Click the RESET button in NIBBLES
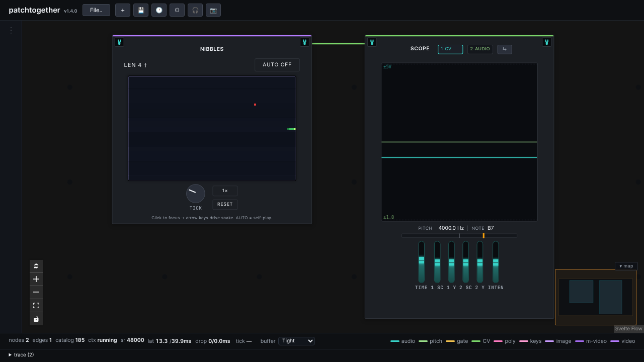The width and height of the screenshot is (644, 362). [225, 205]
